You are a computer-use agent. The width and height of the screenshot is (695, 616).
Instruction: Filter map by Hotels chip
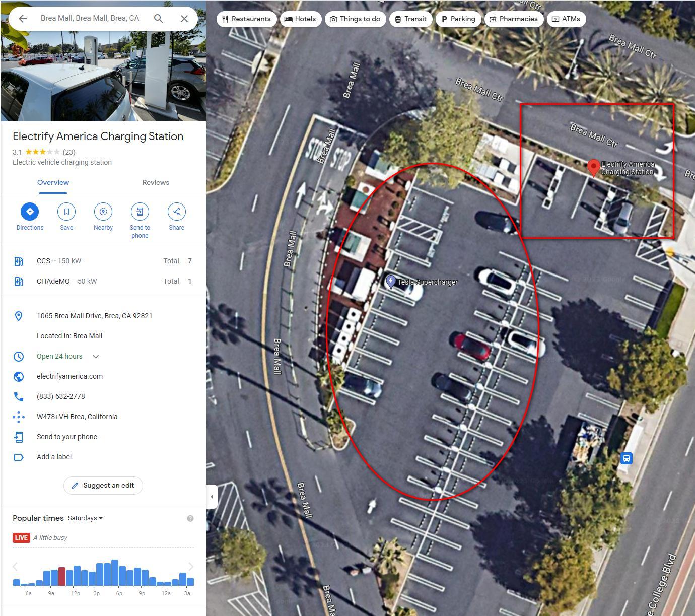(300, 19)
